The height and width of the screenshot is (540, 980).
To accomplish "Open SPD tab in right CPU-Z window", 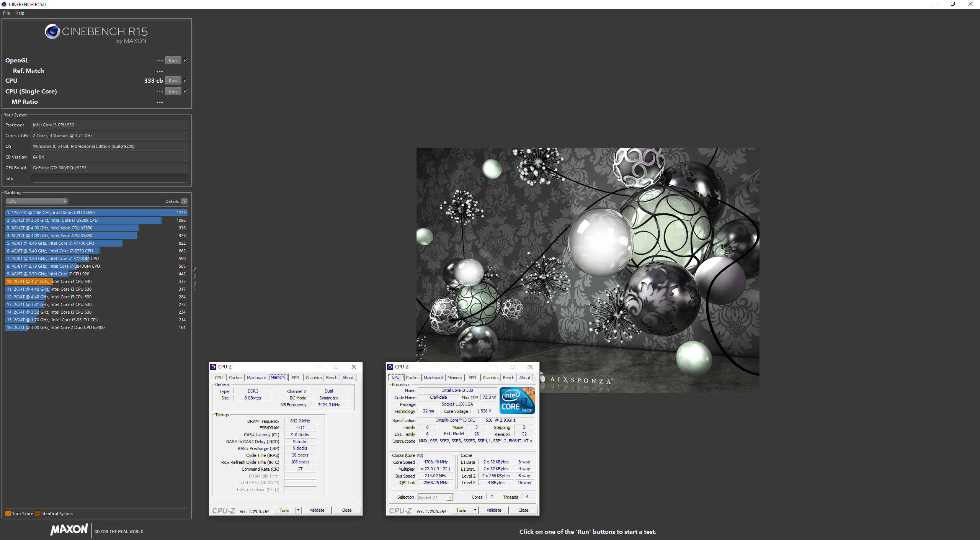I will pos(472,378).
